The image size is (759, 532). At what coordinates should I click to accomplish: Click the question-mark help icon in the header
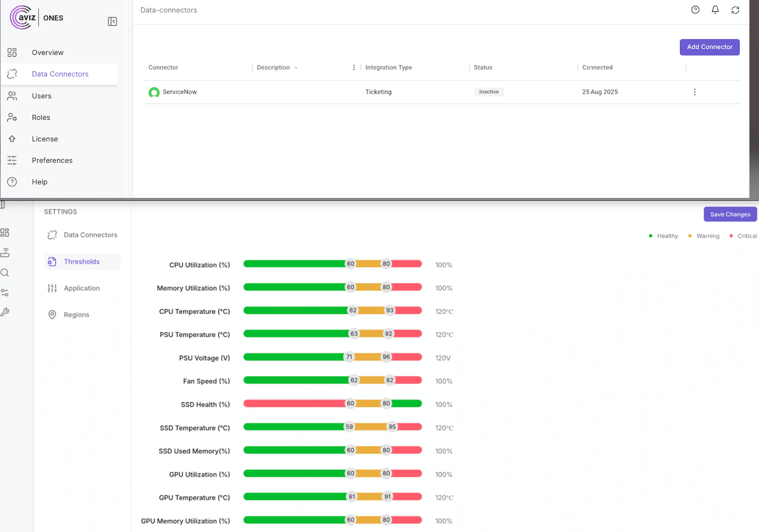point(695,10)
